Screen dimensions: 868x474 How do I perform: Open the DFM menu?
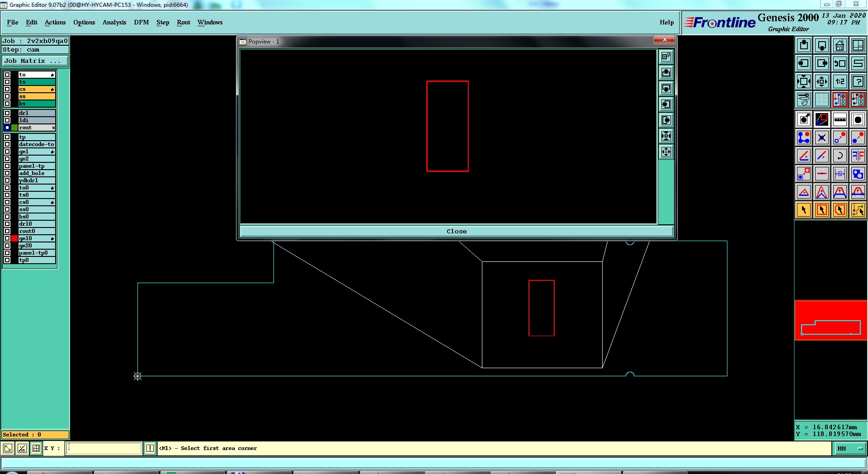coord(142,22)
